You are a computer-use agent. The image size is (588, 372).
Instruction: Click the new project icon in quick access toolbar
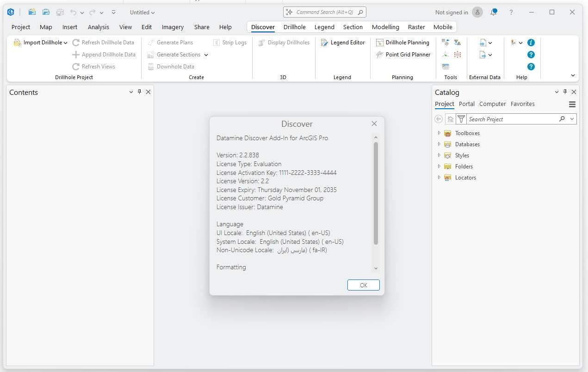pos(32,12)
